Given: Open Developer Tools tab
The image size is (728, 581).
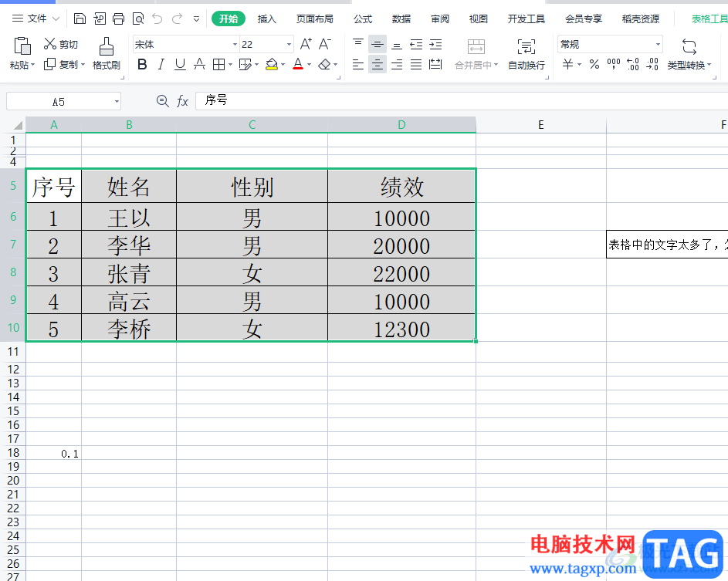Looking at the screenshot, I should pos(526,19).
